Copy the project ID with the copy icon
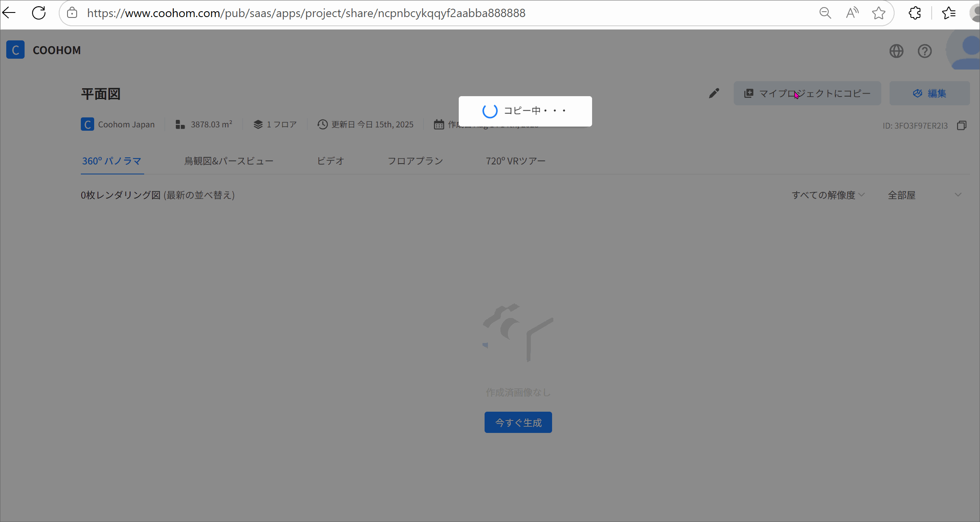Viewport: 980px width, 522px height. (x=962, y=125)
